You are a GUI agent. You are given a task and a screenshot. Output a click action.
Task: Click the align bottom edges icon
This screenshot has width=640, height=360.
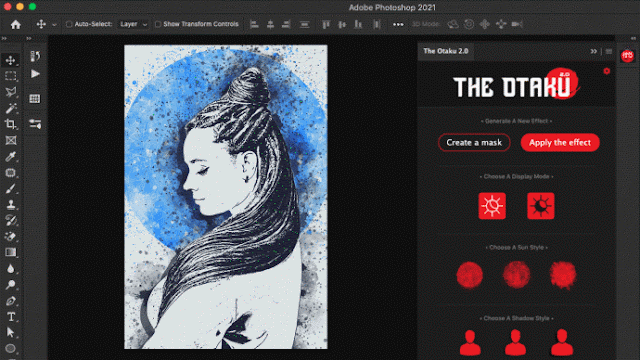click(x=358, y=24)
